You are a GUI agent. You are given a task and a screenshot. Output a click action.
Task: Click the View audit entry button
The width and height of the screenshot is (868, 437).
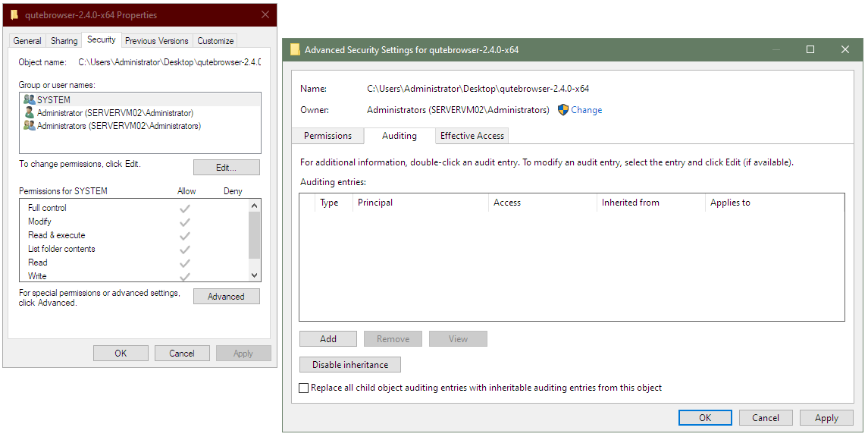pos(458,339)
